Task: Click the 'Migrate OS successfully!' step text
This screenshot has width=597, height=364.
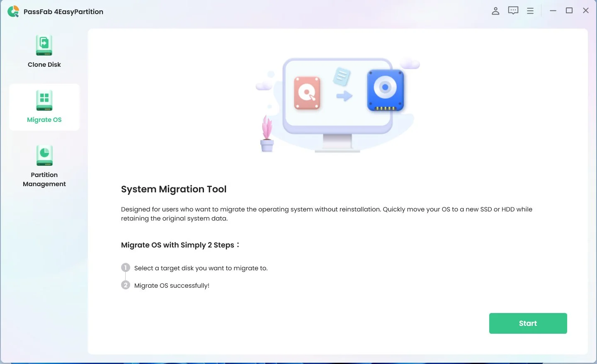Action: [x=172, y=285]
